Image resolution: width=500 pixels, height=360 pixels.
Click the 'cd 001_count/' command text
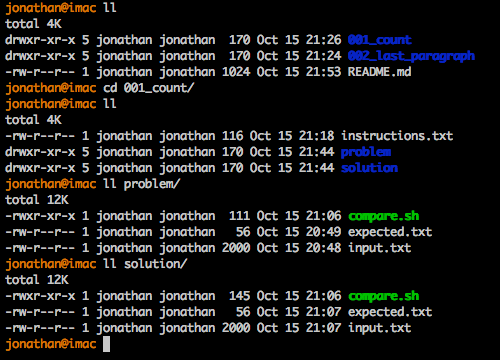[x=148, y=88]
